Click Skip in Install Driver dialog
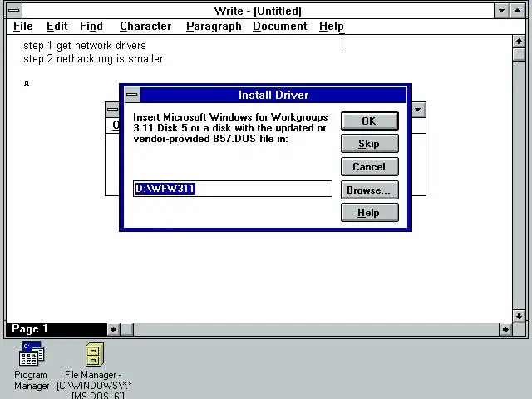This screenshot has height=399, width=532. coord(369,144)
